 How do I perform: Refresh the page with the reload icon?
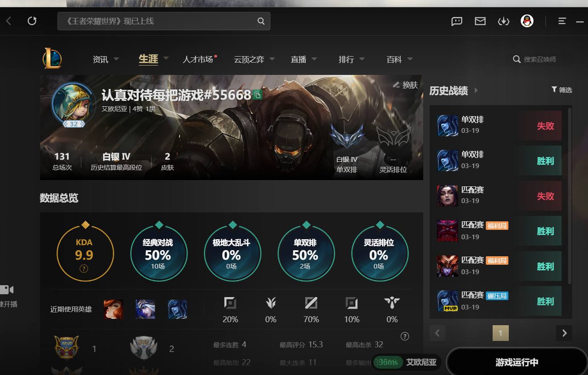point(32,21)
